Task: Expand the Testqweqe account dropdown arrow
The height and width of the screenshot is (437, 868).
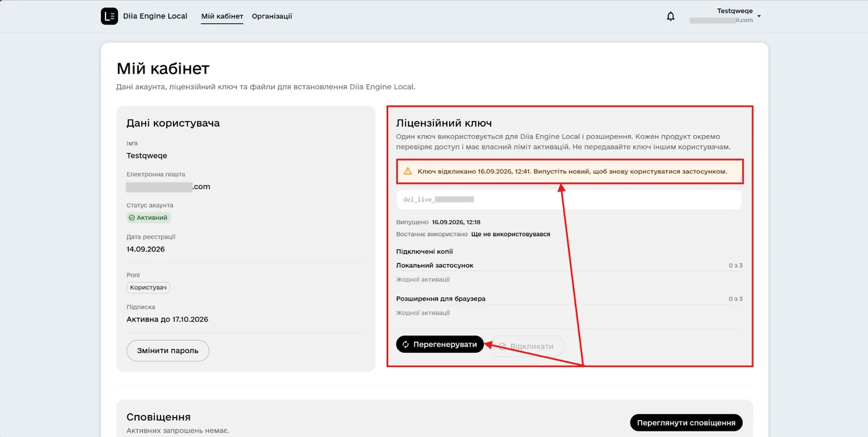Action: 759,16
